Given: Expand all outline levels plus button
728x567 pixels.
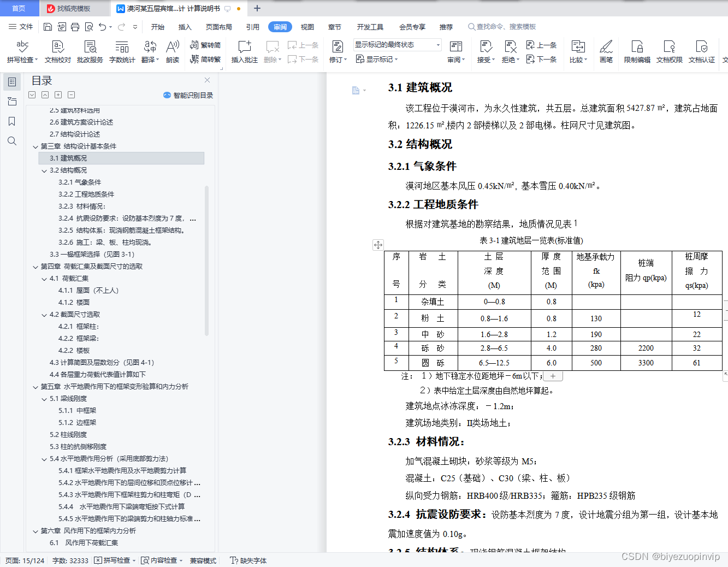Looking at the screenshot, I should [58, 95].
